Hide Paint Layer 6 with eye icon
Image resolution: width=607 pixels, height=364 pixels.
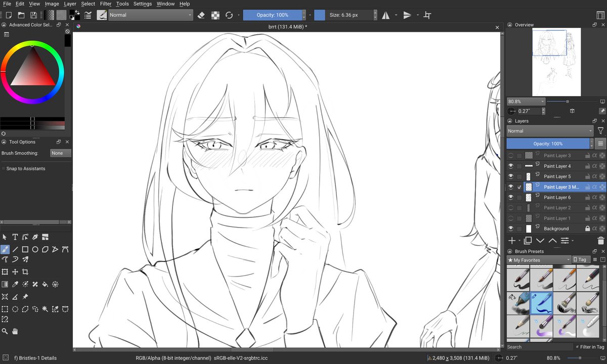coord(511,197)
